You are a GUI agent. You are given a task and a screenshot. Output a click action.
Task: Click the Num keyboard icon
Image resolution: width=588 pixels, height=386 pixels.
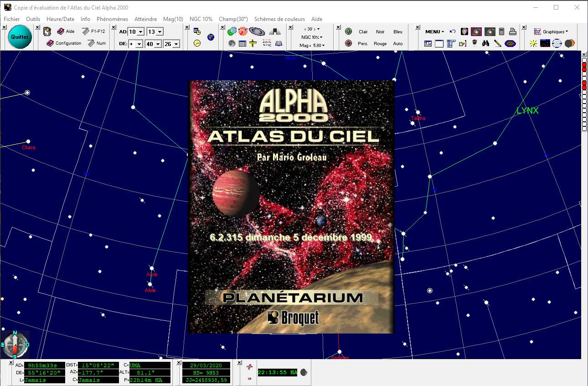[97, 43]
